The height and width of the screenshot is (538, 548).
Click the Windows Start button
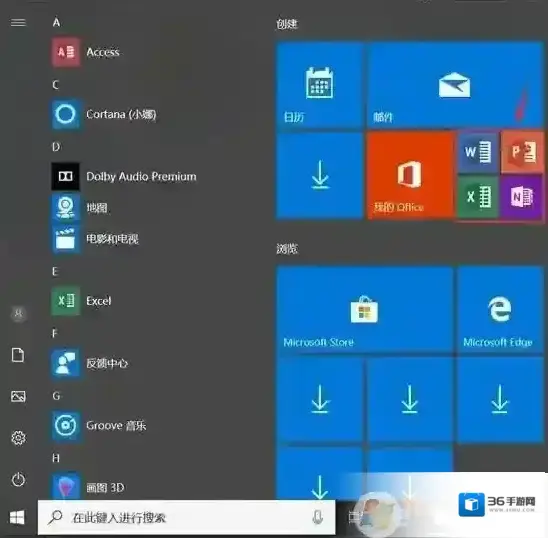(x=17, y=517)
